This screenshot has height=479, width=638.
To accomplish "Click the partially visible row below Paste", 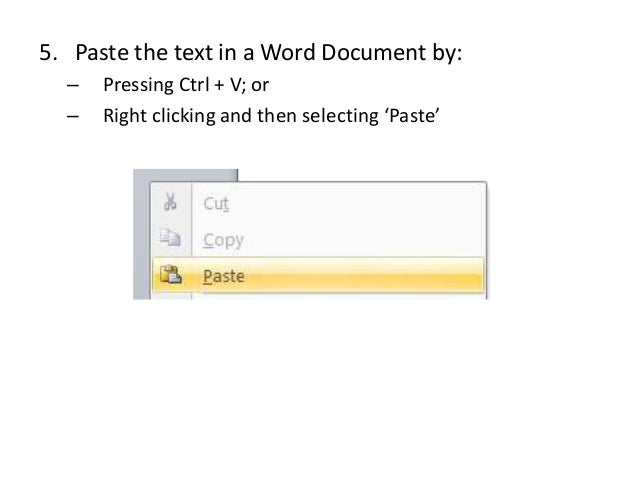I will (x=319, y=296).
